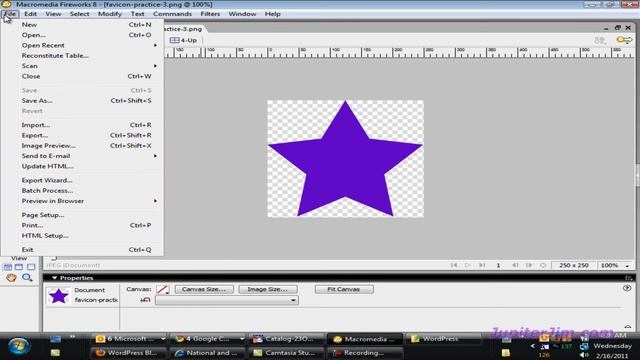Click the 250 x 250 document size readout
Image resolution: width=640 pixels, height=360 pixels.
pyautogui.click(x=573, y=265)
